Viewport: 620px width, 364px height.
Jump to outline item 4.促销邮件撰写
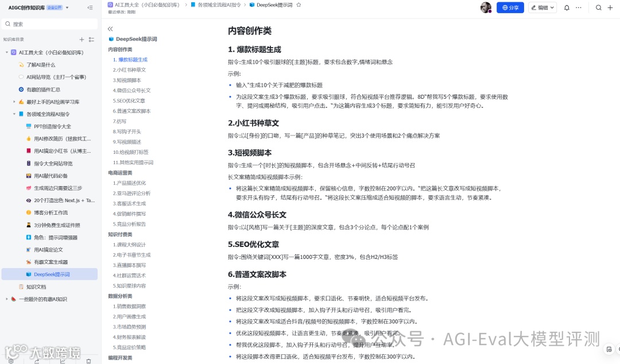click(129, 214)
